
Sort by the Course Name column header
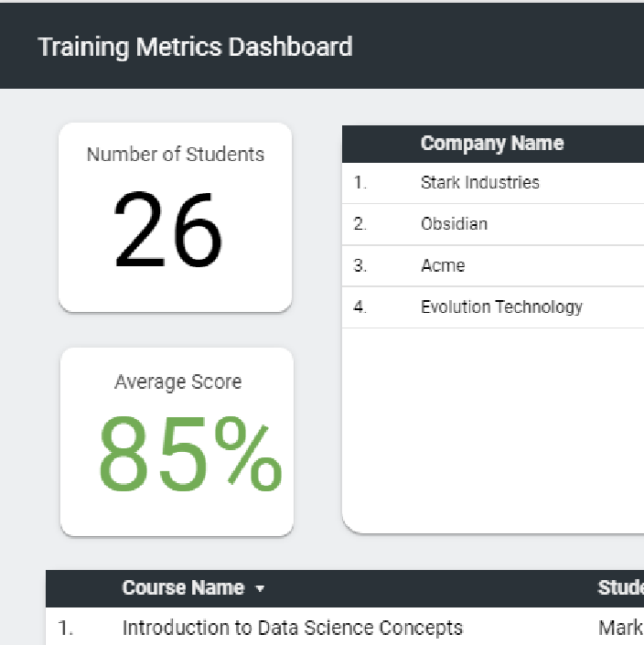coord(183,588)
